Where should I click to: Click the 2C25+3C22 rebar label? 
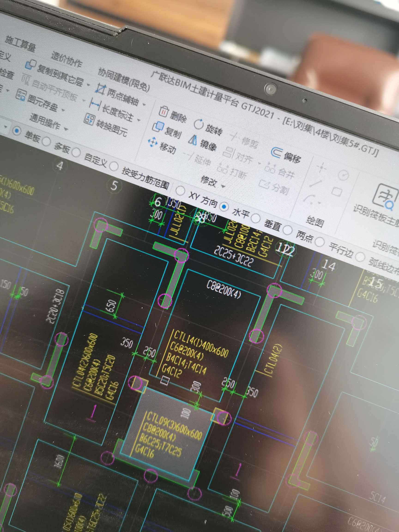(x=233, y=256)
